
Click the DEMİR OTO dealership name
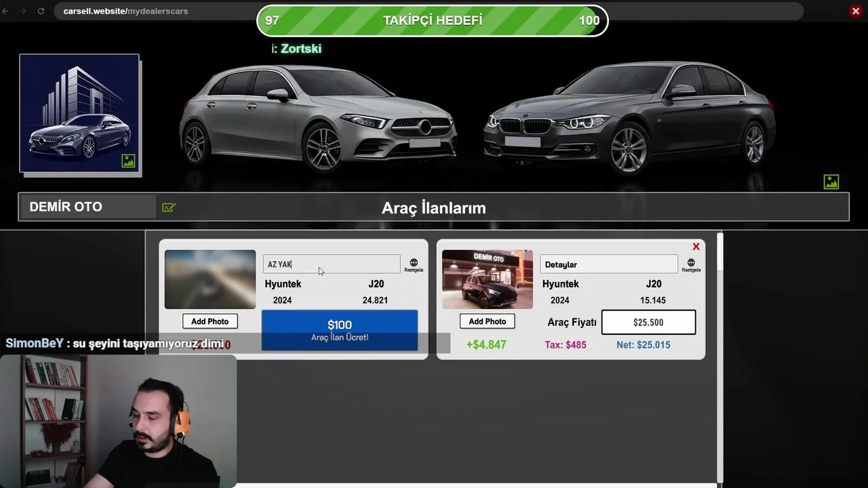(x=66, y=207)
